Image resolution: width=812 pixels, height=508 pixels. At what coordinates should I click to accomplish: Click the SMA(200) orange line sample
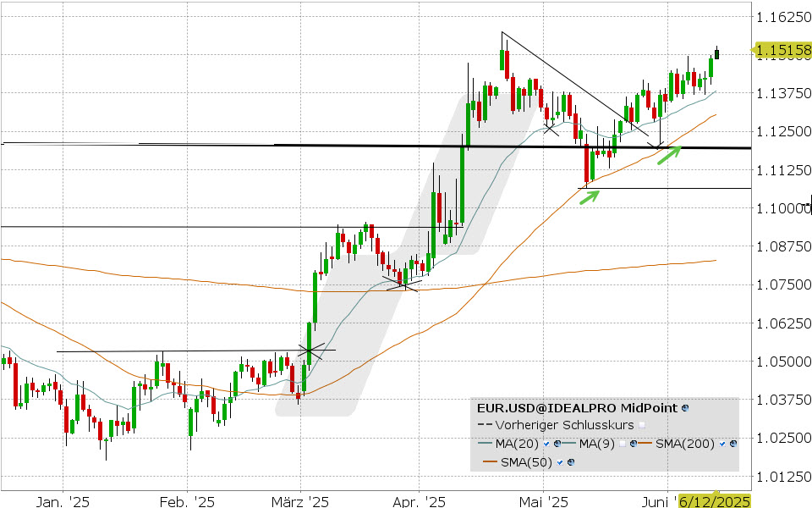[x=645, y=443]
